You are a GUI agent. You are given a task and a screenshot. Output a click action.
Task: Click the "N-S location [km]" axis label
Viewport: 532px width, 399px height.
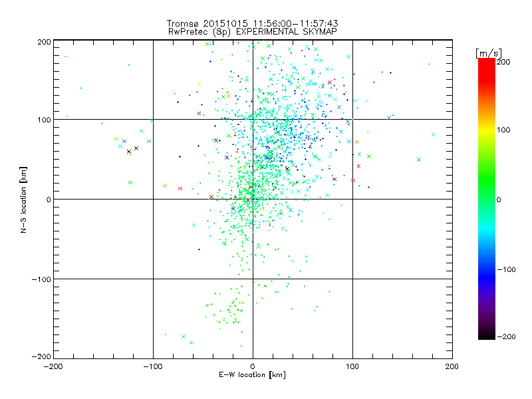pyautogui.click(x=23, y=200)
